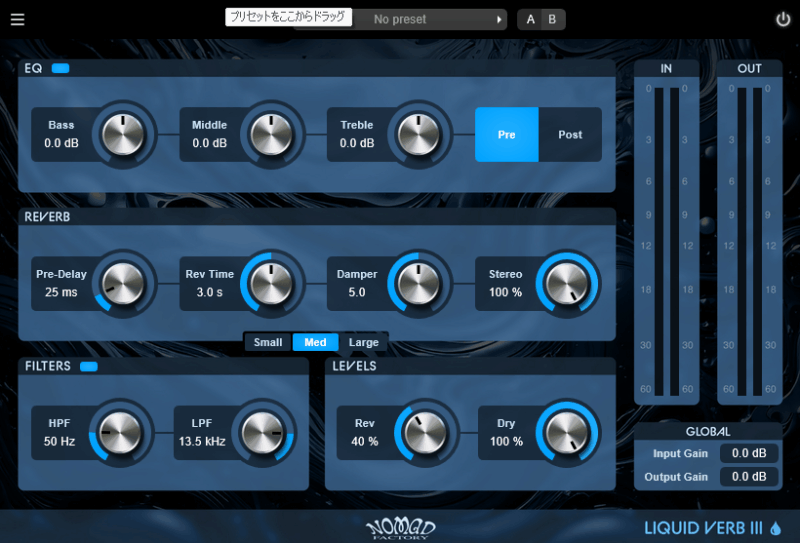Click the GLOBAL section header
The height and width of the screenshot is (543, 800).
click(x=708, y=431)
